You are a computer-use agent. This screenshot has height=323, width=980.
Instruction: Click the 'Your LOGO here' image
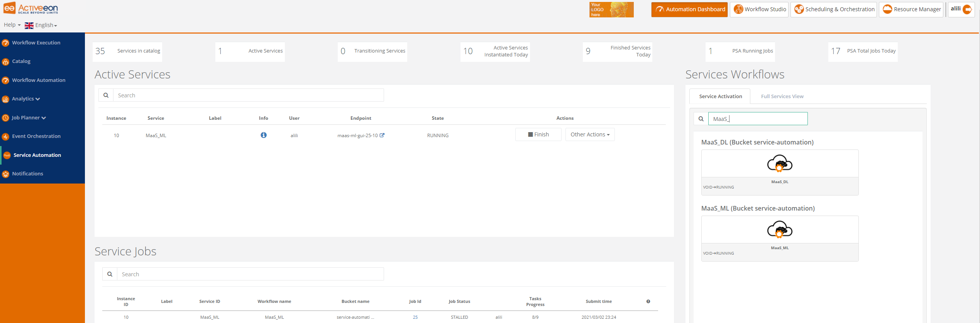click(611, 10)
